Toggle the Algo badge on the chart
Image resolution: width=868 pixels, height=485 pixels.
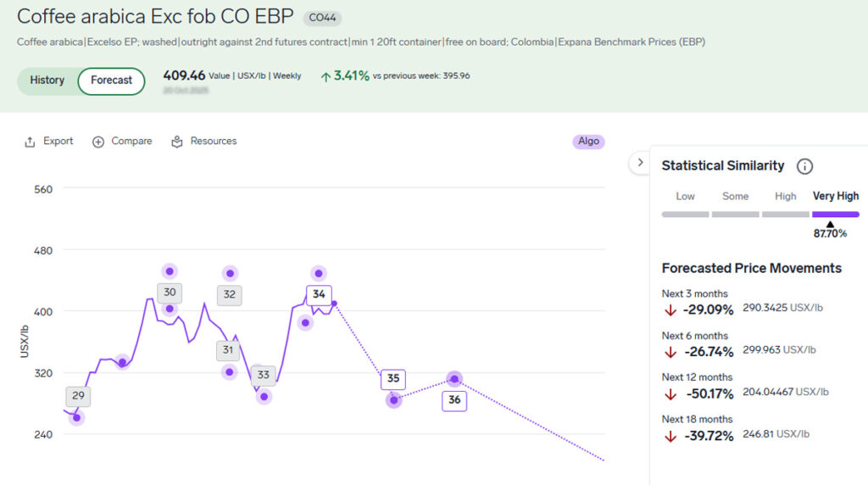tap(588, 142)
